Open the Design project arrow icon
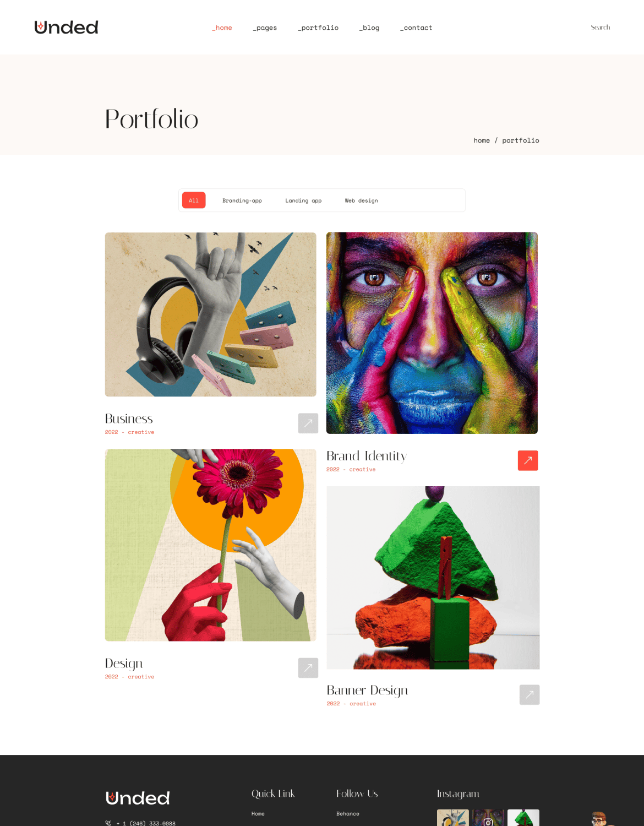The width and height of the screenshot is (644, 826). pyautogui.click(x=308, y=667)
